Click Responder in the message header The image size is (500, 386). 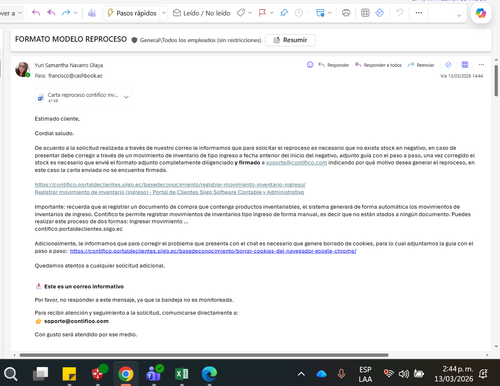pyautogui.click(x=334, y=65)
